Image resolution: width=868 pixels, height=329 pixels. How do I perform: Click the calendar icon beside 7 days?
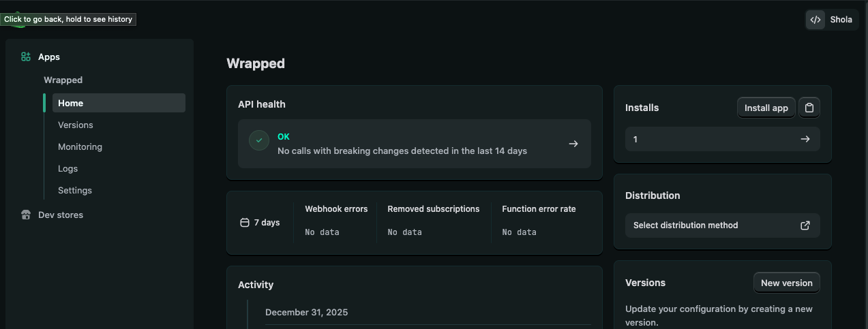click(245, 223)
